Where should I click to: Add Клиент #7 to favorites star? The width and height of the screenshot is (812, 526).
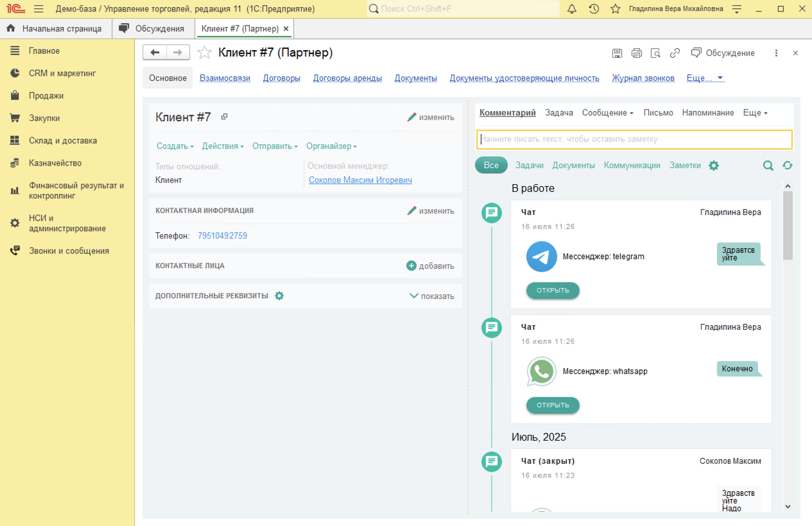tap(204, 53)
